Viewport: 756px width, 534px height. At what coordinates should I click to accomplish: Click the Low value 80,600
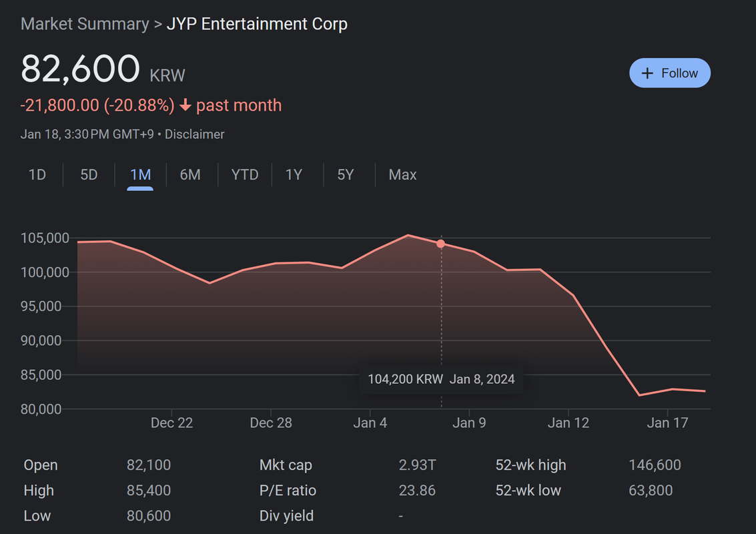click(x=149, y=516)
